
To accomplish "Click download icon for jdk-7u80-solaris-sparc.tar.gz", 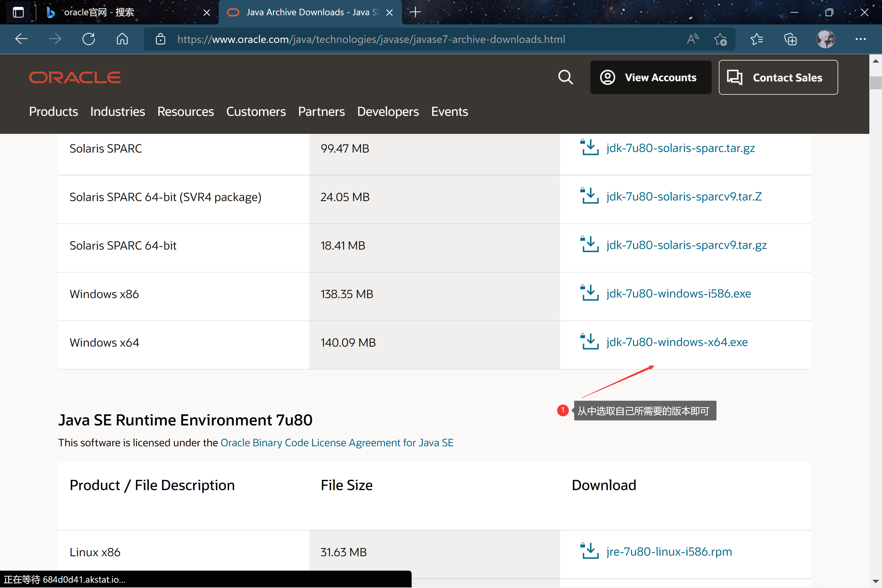I will (x=589, y=147).
